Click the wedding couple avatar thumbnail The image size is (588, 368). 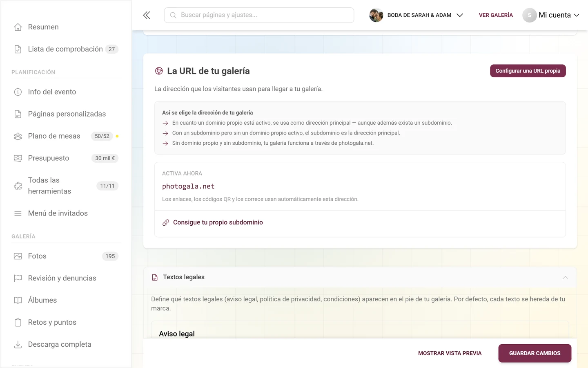click(376, 15)
